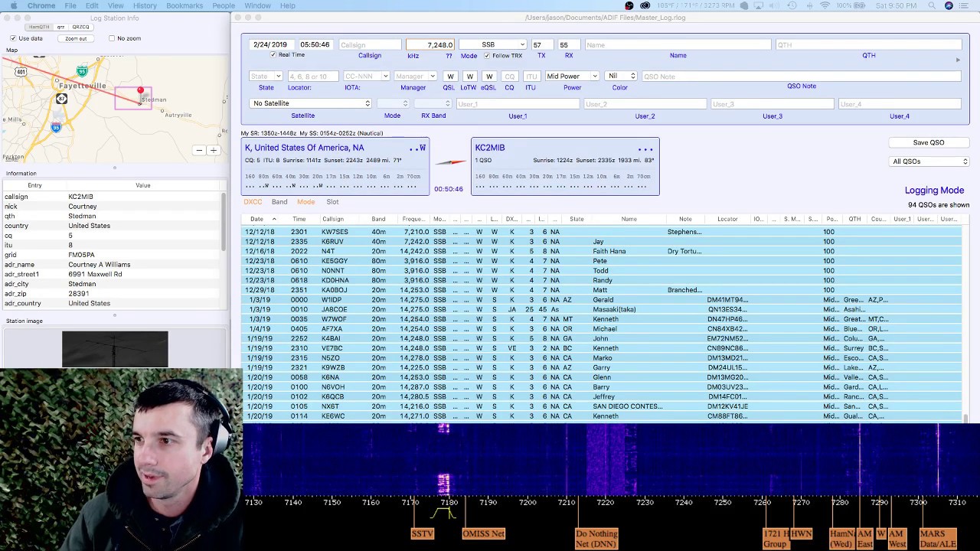
Task: Expand the Mid Power dropdown
Action: [572, 76]
